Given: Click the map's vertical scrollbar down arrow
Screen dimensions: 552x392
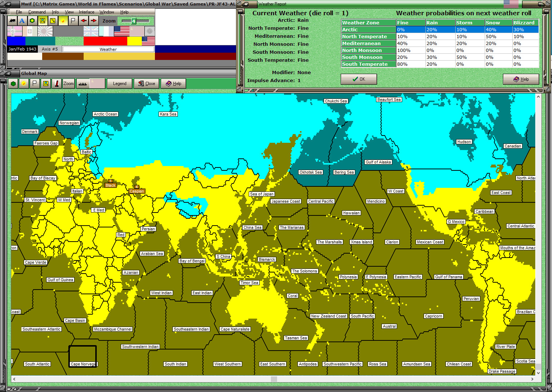Looking at the screenshot, I should pos(539,372).
